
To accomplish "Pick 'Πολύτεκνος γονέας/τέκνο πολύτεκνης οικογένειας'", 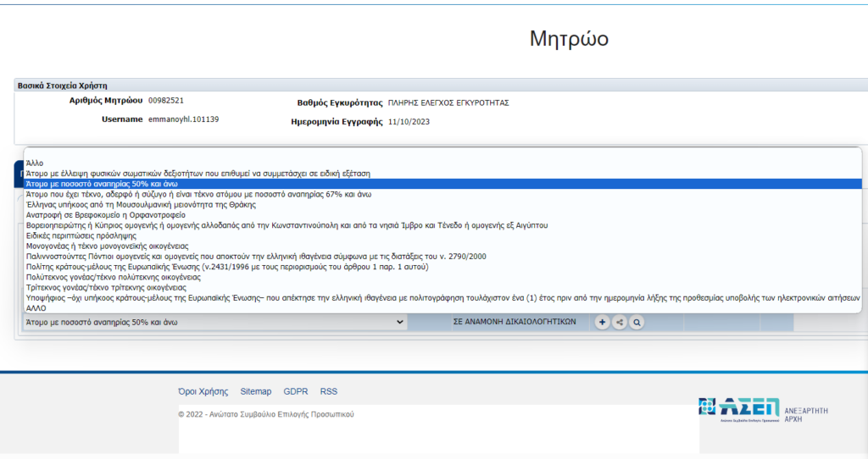I will pos(442,277).
